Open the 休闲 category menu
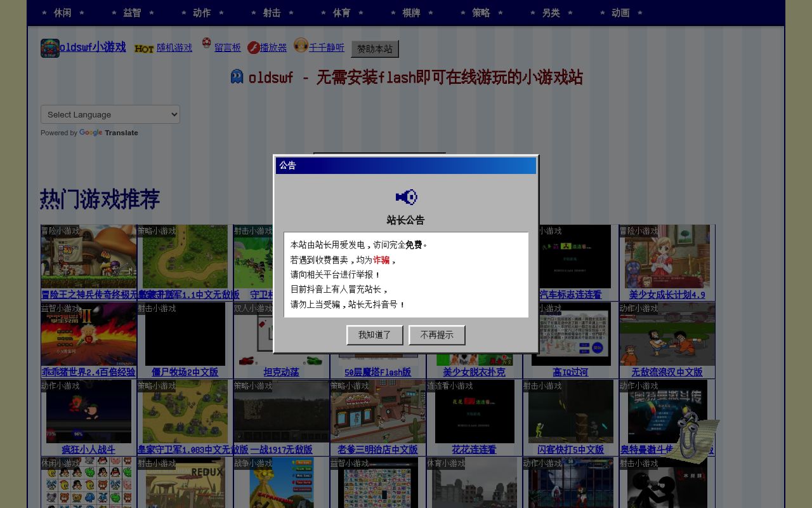 (x=63, y=13)
